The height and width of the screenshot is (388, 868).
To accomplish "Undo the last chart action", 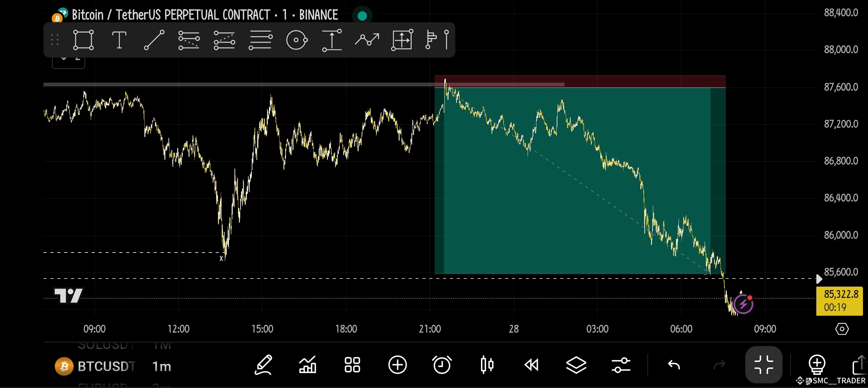I will pos(674,365).
